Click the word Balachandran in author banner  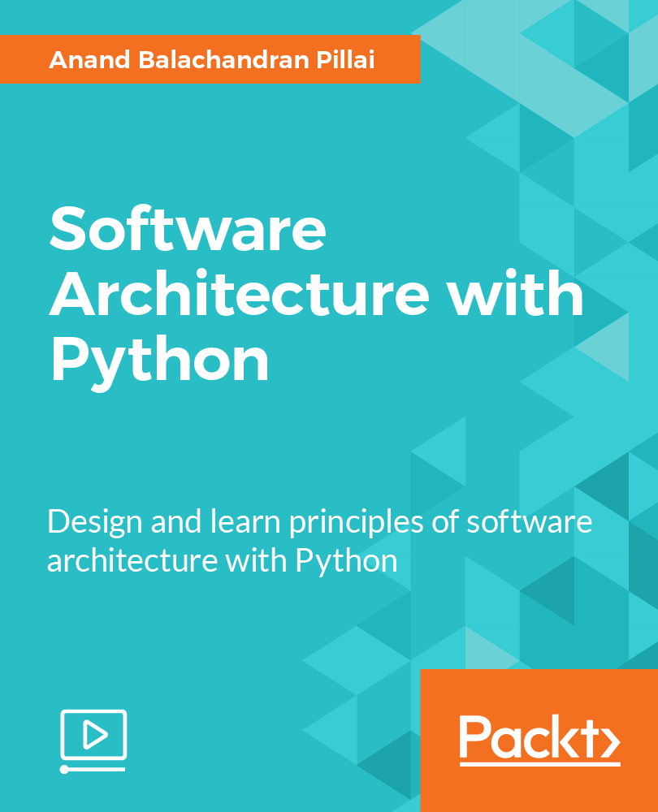217,61
